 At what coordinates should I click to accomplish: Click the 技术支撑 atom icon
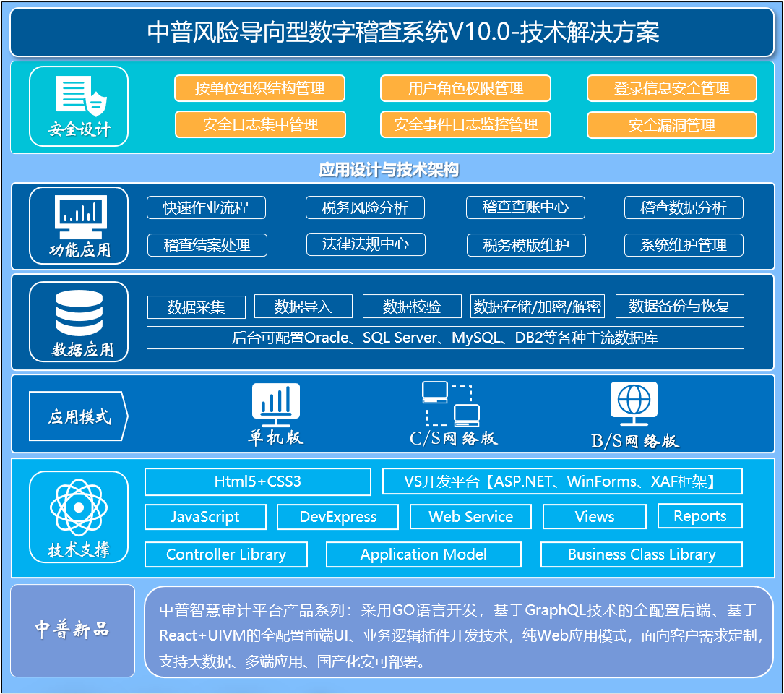pos(79,507)
